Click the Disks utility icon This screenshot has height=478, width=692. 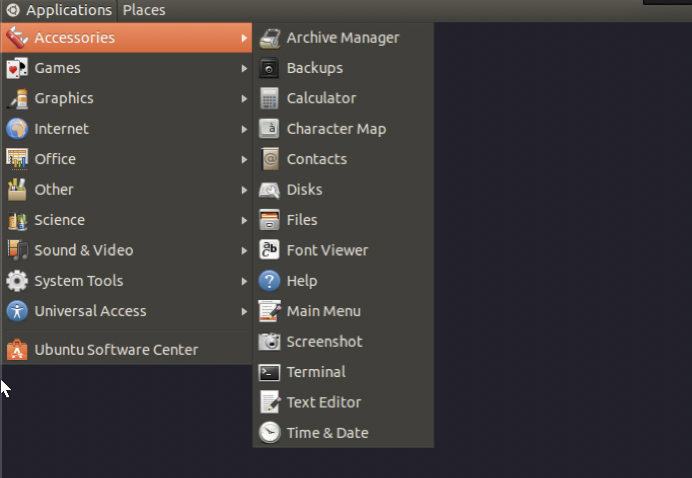pos(269,190)
